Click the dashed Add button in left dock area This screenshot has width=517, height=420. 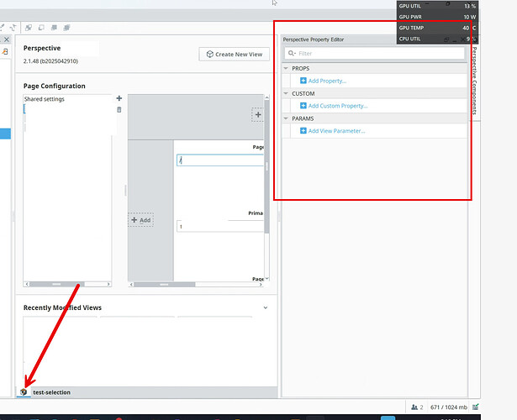pyautogui.click(x=140, y=220)
